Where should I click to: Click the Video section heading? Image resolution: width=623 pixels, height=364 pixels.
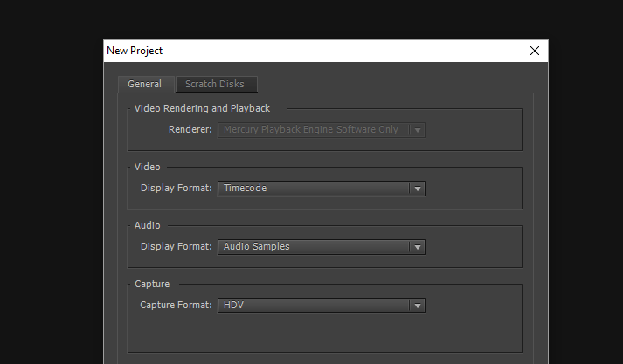147,167
